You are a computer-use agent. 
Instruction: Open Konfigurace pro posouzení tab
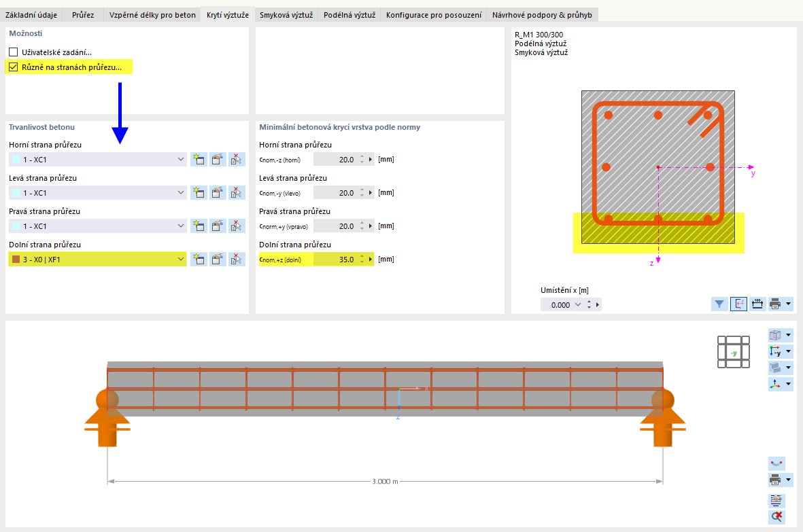[434, 15]
